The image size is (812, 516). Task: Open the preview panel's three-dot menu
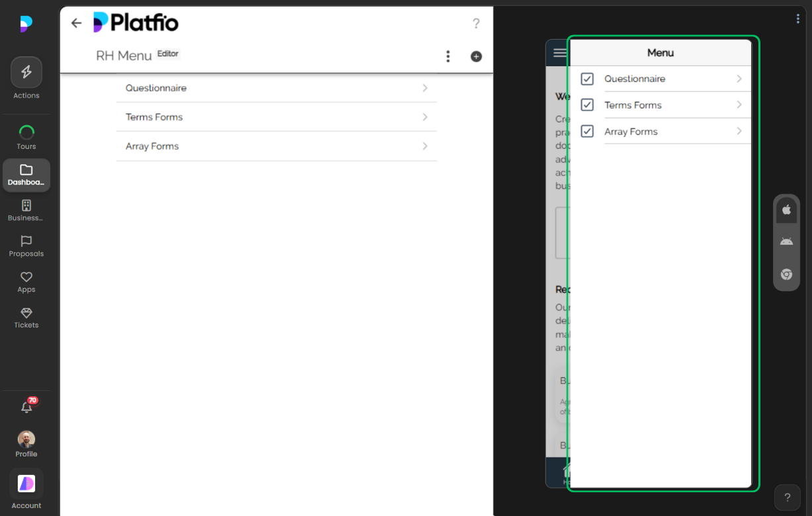tap(797, 18)
